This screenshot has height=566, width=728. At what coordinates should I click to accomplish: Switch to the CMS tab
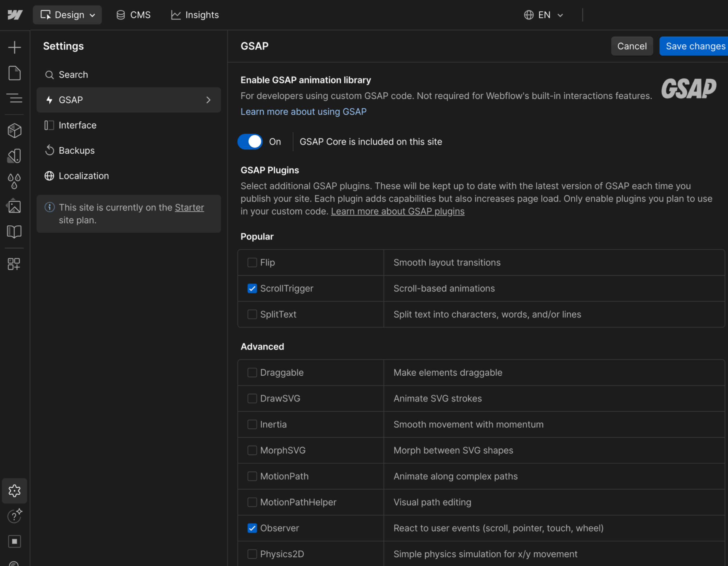click(x=134, y=15)
